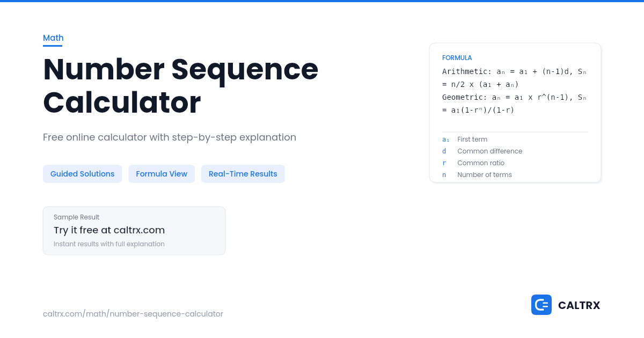Click the Number Sequence Calculator heading

point(181,85)
